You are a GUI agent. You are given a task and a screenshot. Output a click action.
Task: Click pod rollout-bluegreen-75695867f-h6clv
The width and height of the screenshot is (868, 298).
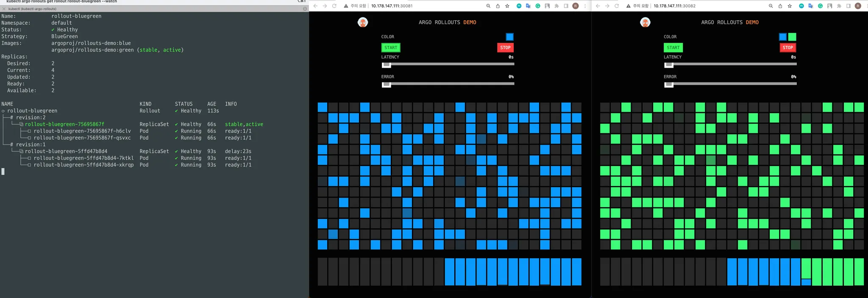coord(82,131)
